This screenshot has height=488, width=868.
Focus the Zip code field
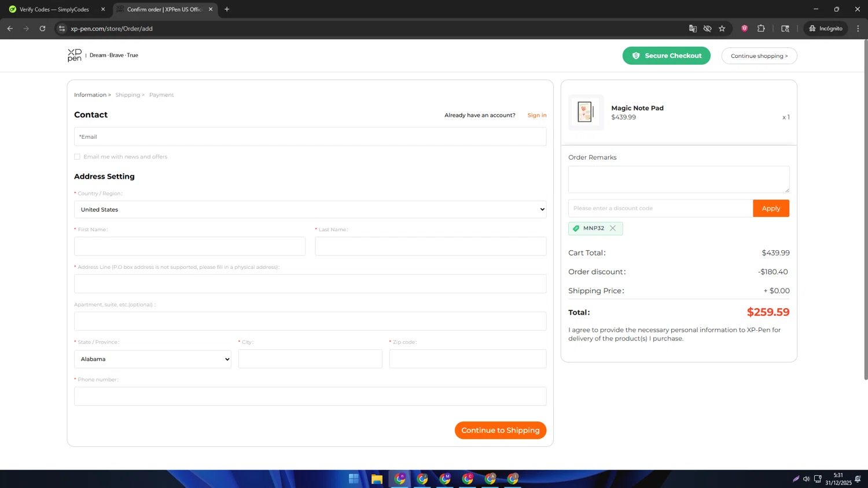click(x=468, y=359)
